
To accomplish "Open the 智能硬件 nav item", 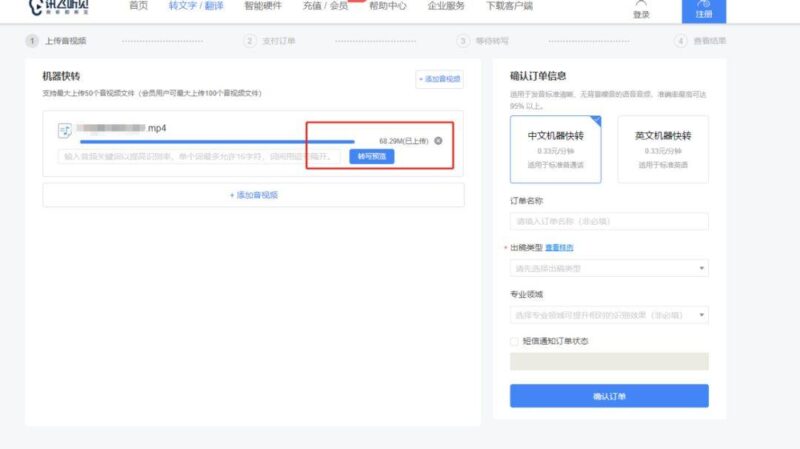I will (263, 6).
